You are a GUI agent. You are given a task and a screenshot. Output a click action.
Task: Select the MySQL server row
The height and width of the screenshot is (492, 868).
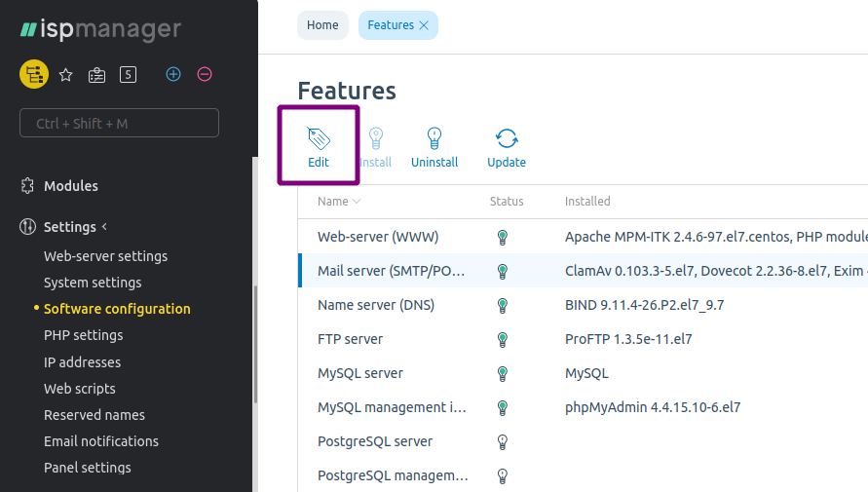(x=583, y=373)
